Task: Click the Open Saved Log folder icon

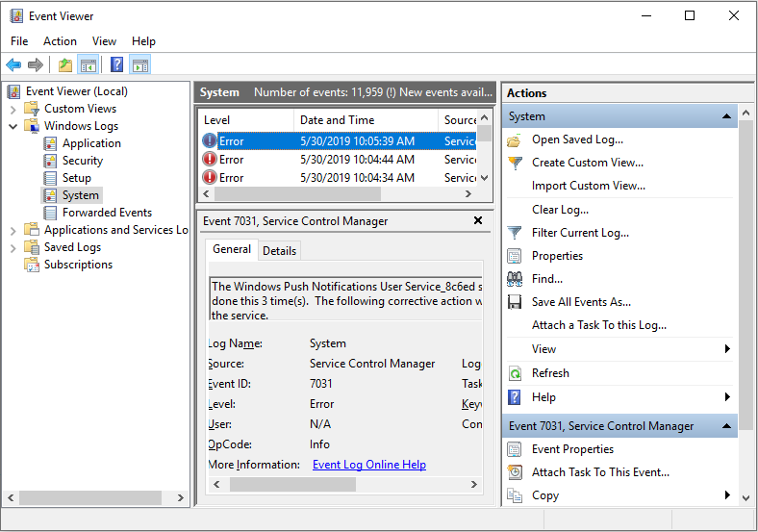Action: 515,140
